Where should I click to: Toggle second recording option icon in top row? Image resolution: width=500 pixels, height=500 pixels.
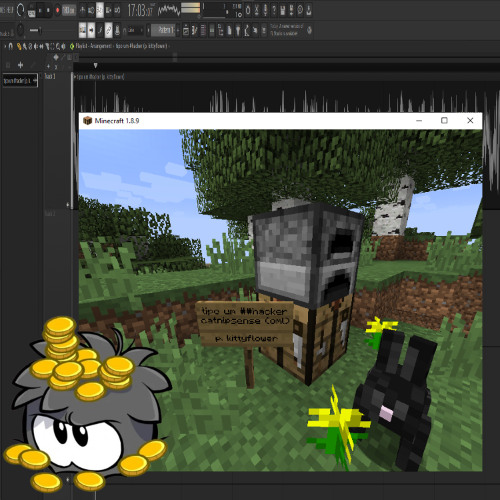(91, 10)
